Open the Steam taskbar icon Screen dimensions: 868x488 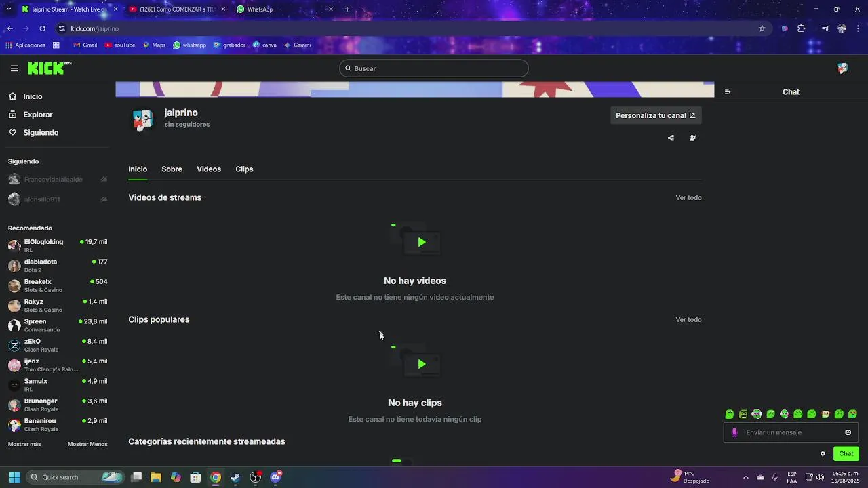tap(235, 477)
